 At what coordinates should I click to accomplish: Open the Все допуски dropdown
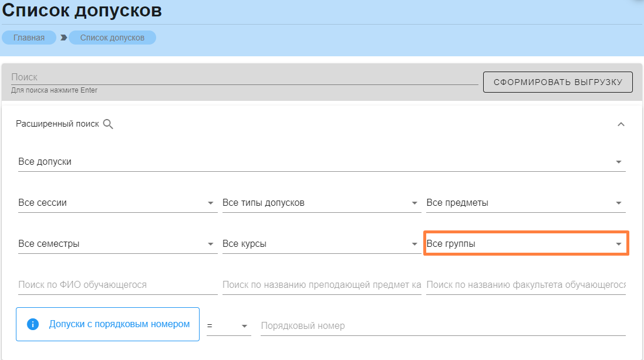[x=321, y=162]
